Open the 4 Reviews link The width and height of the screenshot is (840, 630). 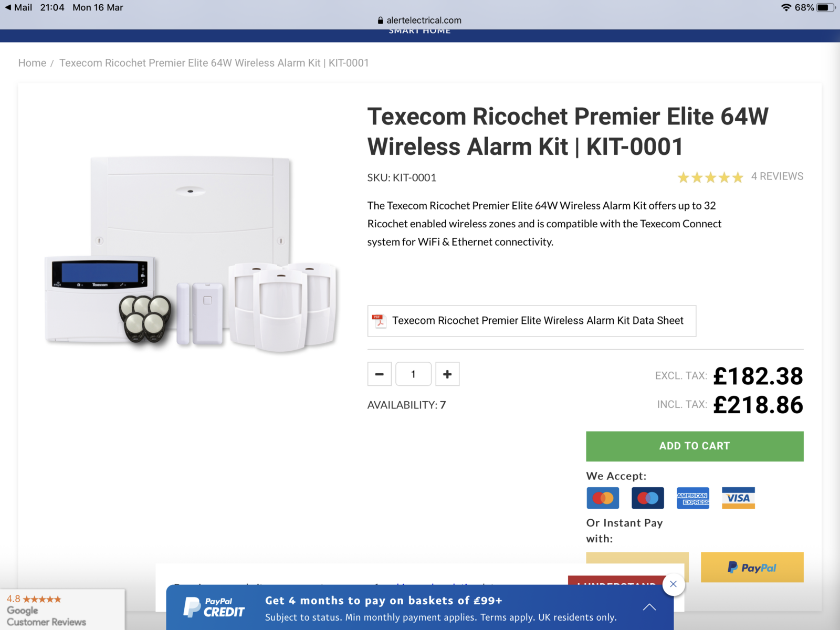coord(777,176)
